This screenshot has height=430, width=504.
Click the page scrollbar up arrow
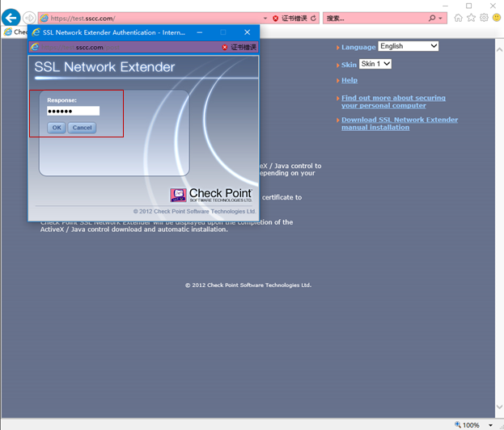click(499, 50)
